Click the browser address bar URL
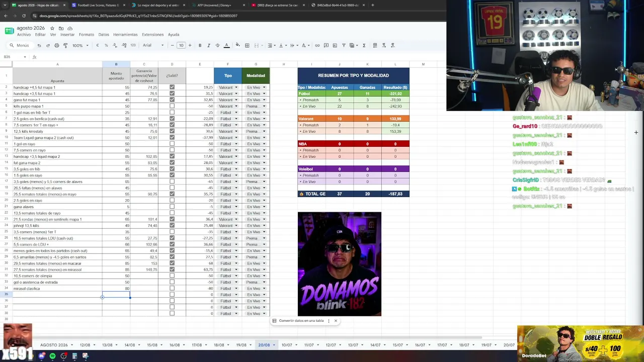Viewport: 644px width, 362px height. click(x=138, y=16)
